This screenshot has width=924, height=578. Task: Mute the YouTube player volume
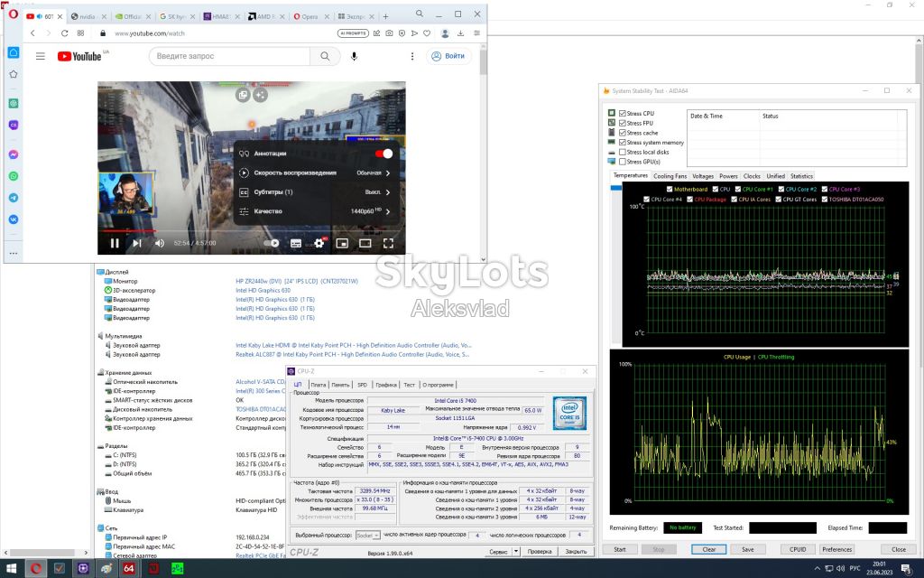(160, 243)
